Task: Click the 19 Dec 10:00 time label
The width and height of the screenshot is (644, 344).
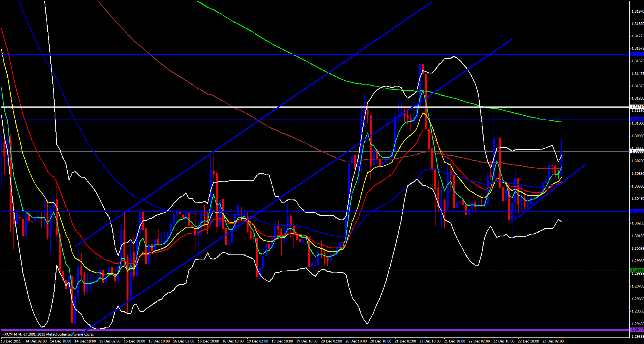Action: [282, 341]
